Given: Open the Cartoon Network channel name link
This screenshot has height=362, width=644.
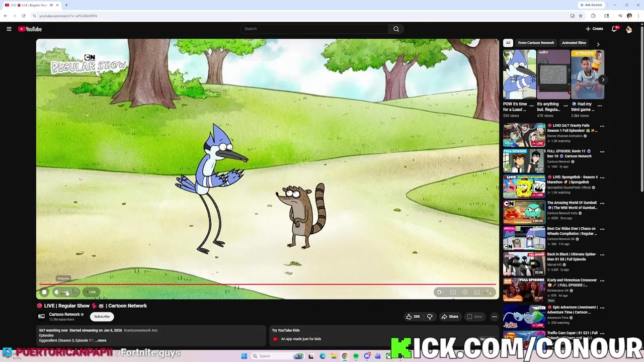Looking at the screenshot, I should point(64,314).
